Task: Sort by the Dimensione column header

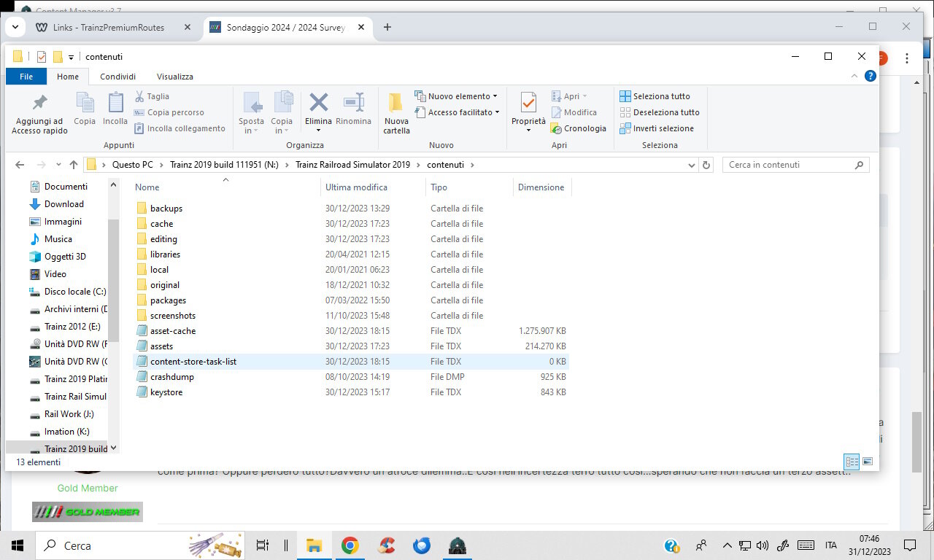Action: (x=541, y=187)
